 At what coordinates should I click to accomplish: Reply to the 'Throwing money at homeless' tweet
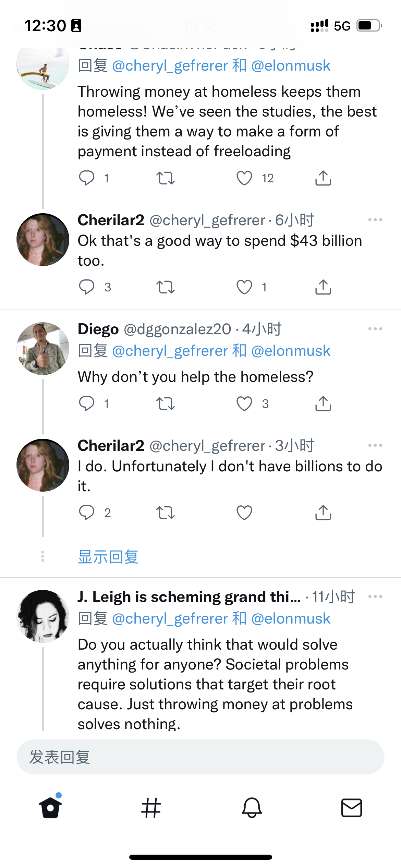tap(87, 178)
